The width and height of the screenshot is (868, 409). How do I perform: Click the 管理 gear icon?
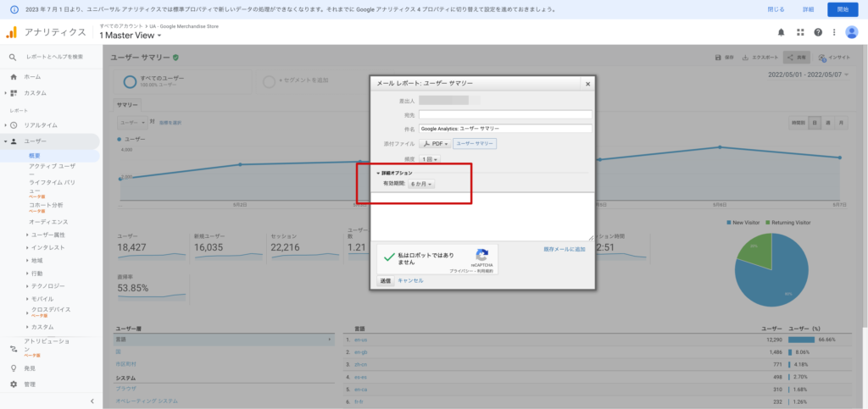[13, 384]
